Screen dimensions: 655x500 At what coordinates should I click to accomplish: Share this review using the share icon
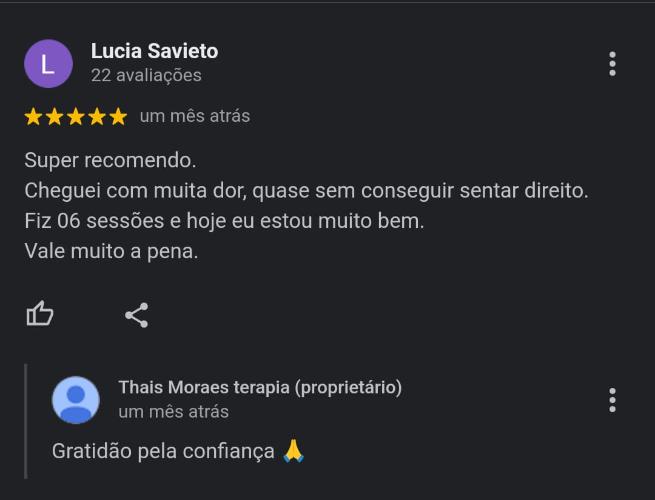137,315
